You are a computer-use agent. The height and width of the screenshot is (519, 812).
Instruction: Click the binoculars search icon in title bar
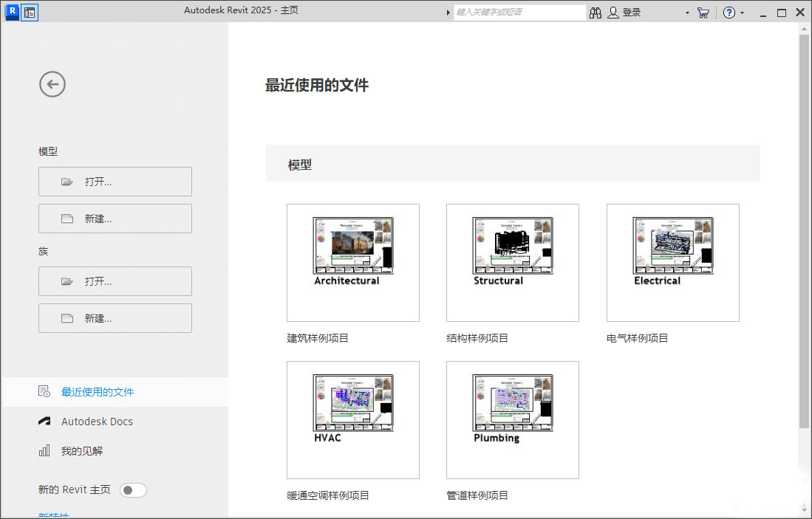pos(596,12)
